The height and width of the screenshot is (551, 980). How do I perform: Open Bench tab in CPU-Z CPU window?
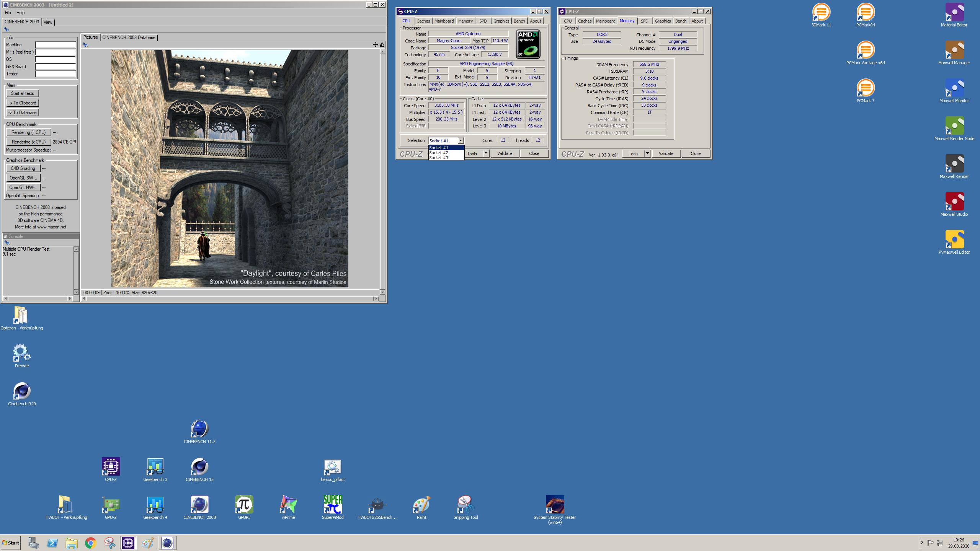coord(519,21)
